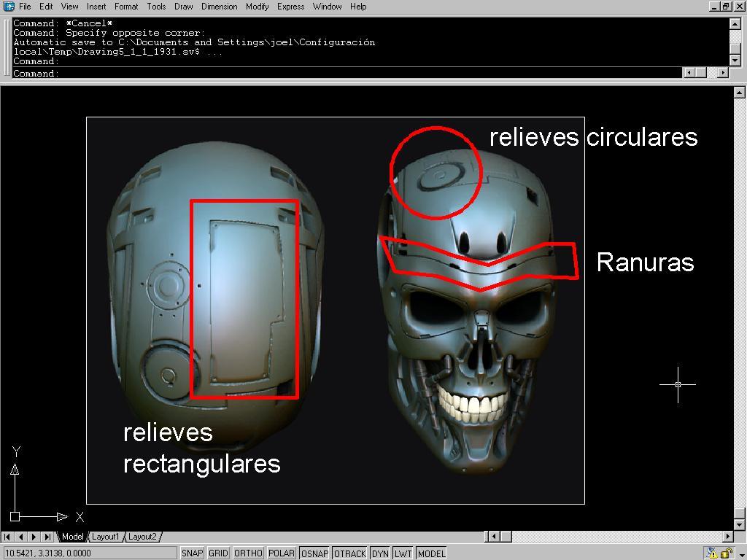Toggle DYN dynamic input

[x=380, y=553]
